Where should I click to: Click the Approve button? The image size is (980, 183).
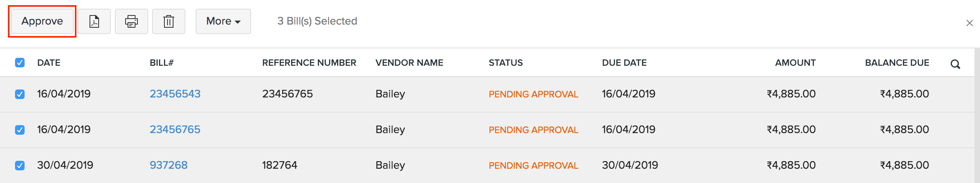click(42, 21)
